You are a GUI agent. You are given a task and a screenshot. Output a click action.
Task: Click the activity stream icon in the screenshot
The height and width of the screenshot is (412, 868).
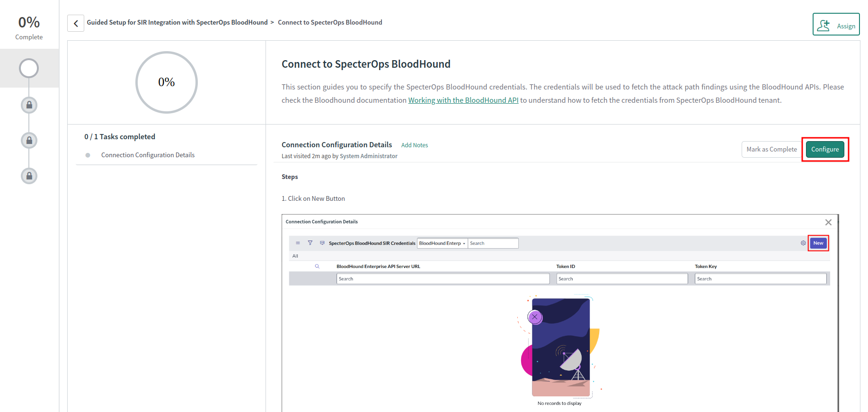pos(322,243)
